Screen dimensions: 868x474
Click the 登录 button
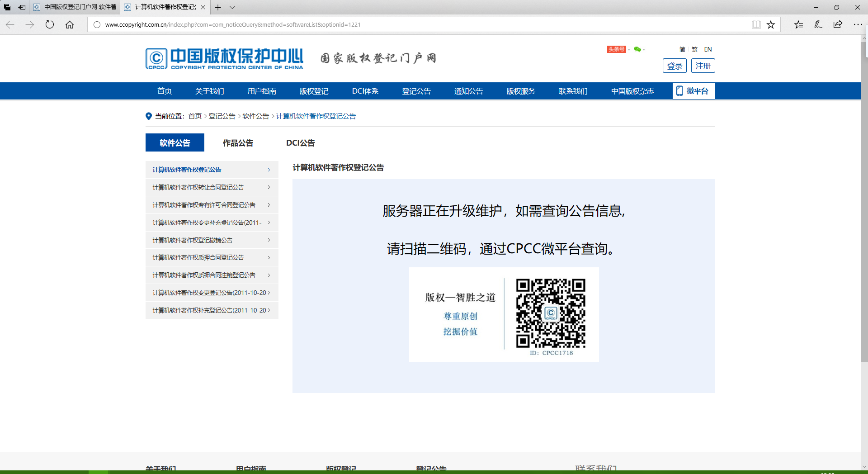pos(675,66)
